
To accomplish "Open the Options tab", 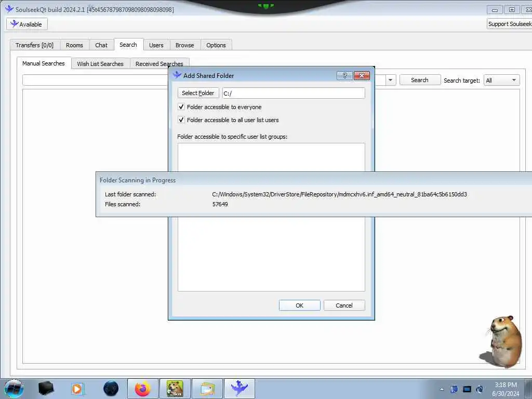I will [x=216, y=45].
